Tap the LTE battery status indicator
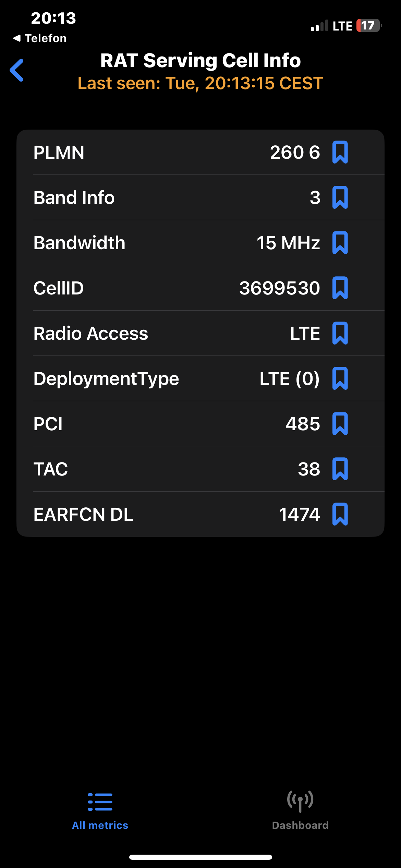Screen dimensions: 401x868 [x=357, y=26]
